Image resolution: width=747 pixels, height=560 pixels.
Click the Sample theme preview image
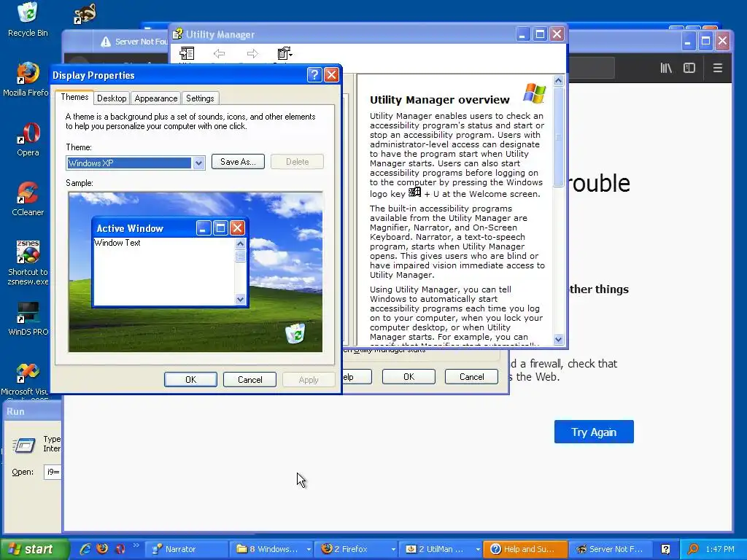pos(196,272)
